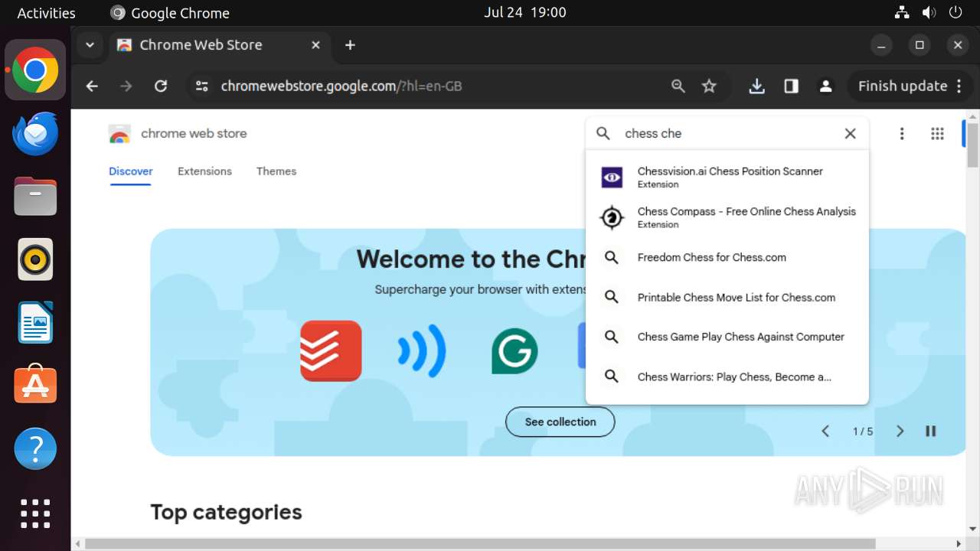Click the blue sound-wave app icon in banner
The image size is (980, 551).
point(422,350)
